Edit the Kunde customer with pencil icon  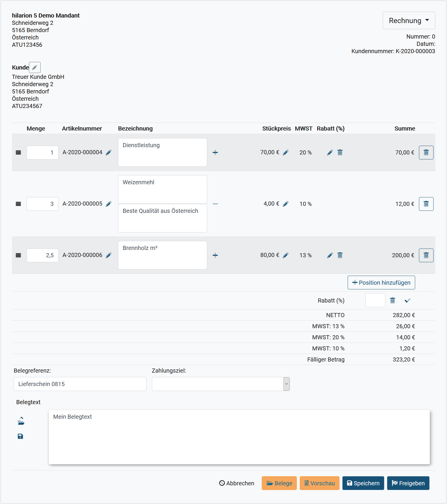point(35,67)
